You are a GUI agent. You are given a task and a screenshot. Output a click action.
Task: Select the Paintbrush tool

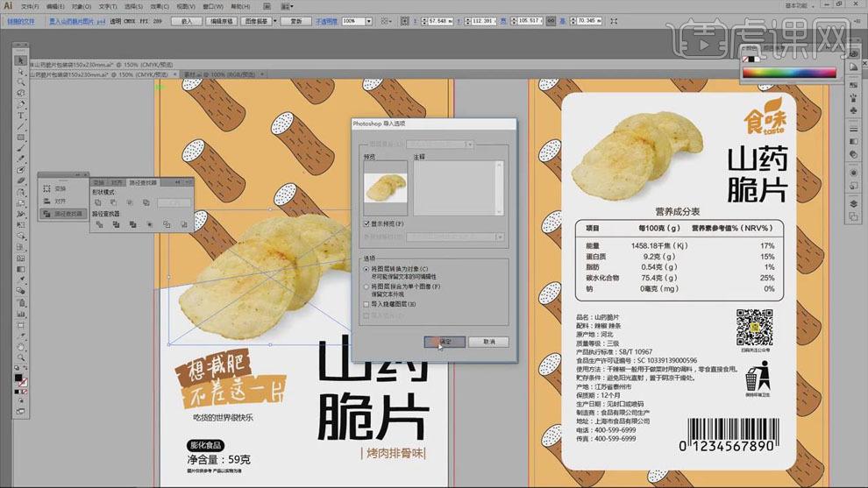coord(20,148)
